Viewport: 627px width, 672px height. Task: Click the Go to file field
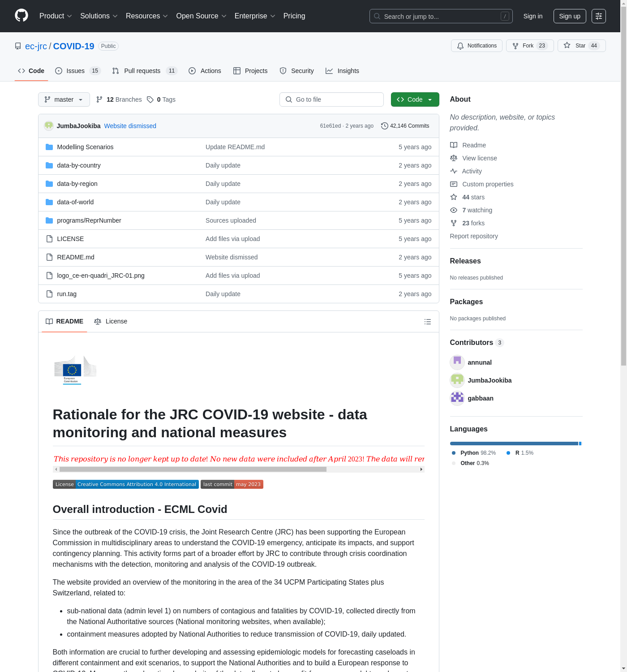[x=331, y=99]
